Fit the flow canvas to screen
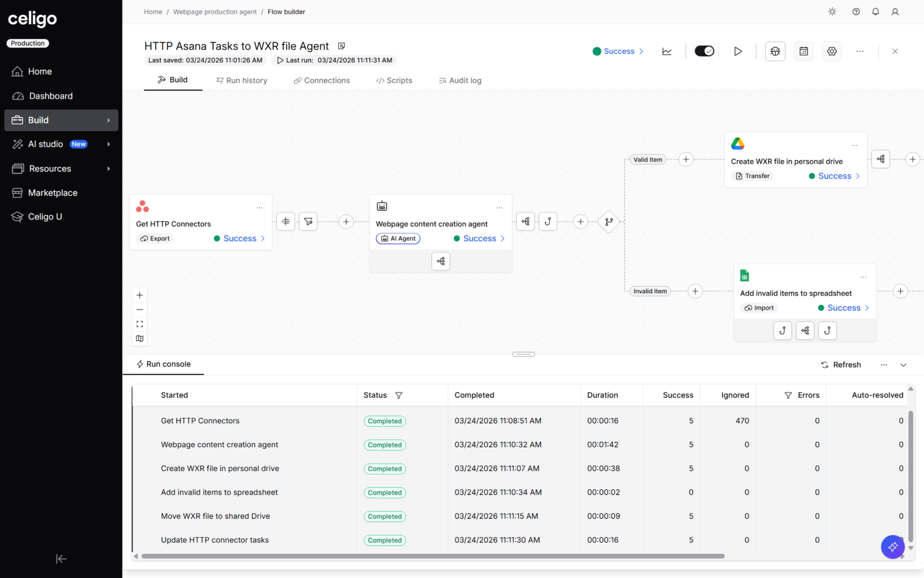This screenshot has width=924, height=578. (140, 324)
